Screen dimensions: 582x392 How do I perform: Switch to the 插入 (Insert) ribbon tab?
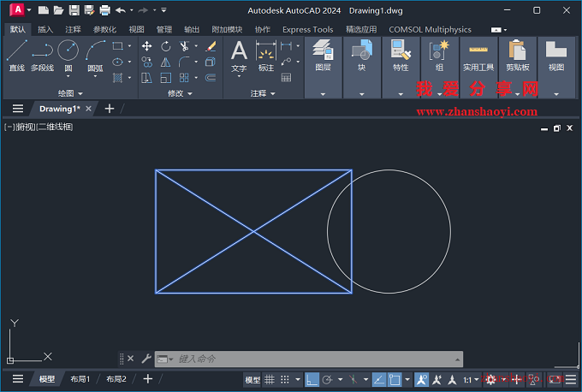tap(45, 29)
